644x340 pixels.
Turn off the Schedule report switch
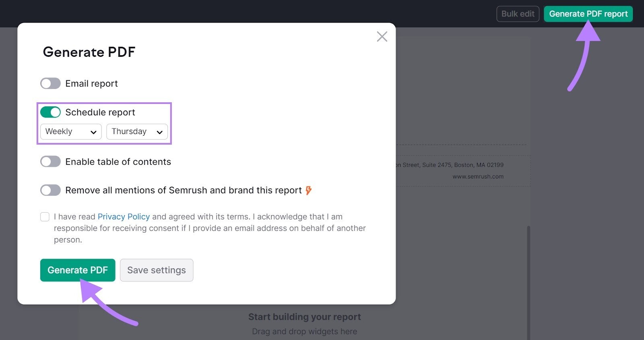coord(50,112)
